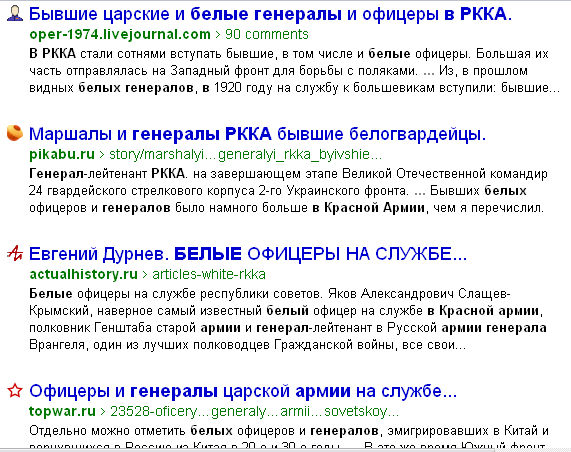Click snippet text starting 'В РККА стали сотнями вступать'
The image size is (571, 452).
coord(289,54)
